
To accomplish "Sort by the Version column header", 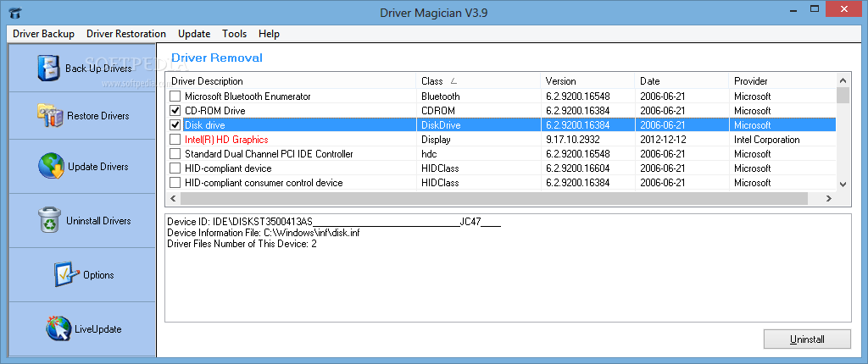I will (587, 80).
